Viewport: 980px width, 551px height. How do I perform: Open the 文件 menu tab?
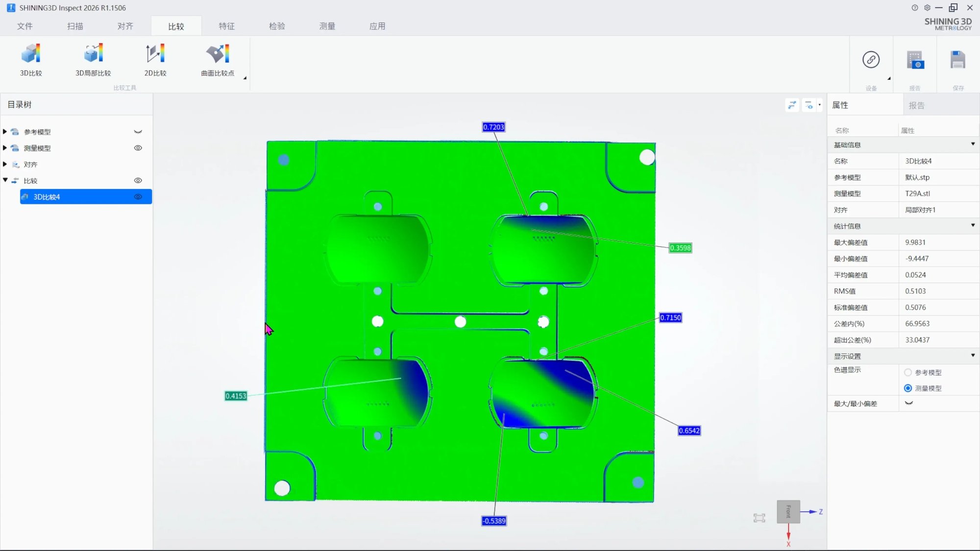point(25,26)
